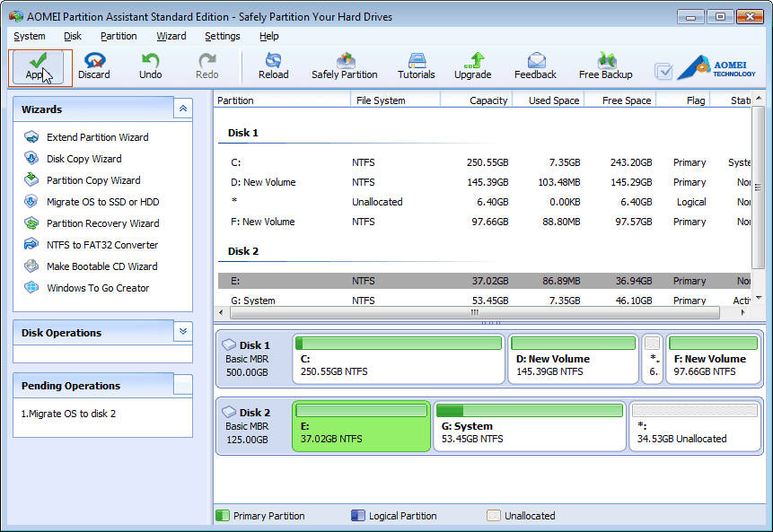Click the AOMEI Technology logo
The height and width of the screenshot is (532, 773).
(x=716, y=67)
